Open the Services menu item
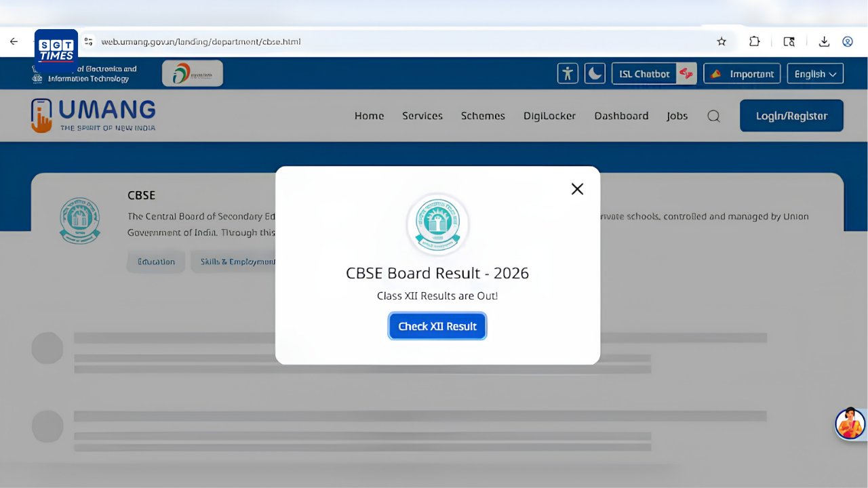Viewport: 868px width, 488px height. (x=422, y=116)
